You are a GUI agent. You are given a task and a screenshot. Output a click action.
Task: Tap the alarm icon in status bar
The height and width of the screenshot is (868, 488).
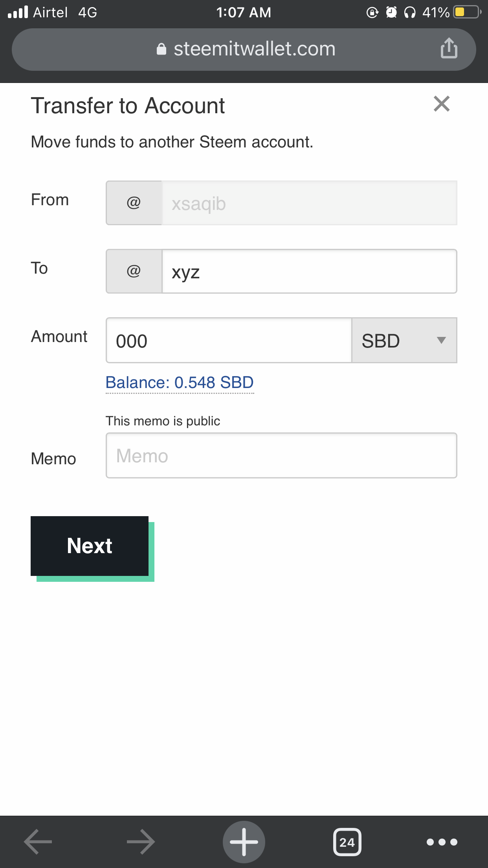click(391, 12)
